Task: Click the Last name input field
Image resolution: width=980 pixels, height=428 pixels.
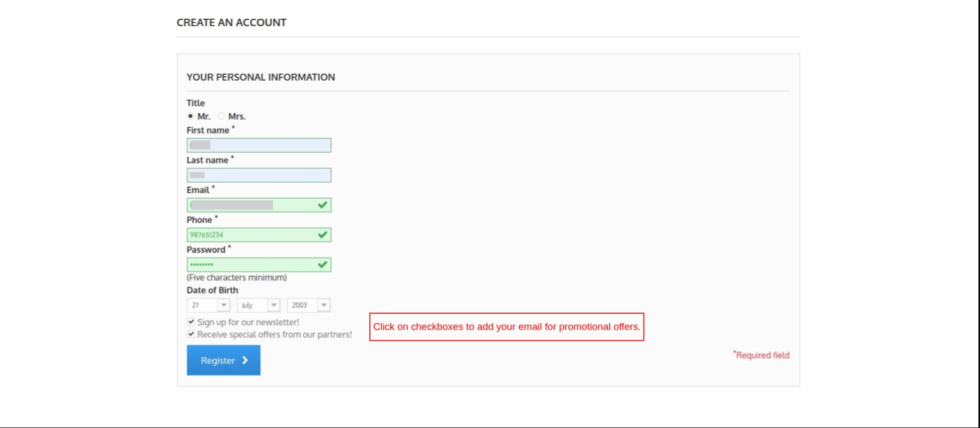Action: 259,175
